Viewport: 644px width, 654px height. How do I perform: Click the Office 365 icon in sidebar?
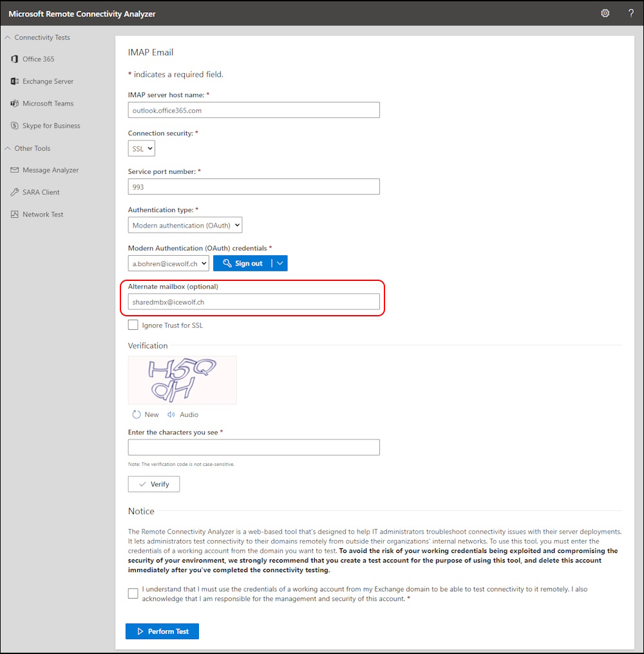click(x=15, y=59)
